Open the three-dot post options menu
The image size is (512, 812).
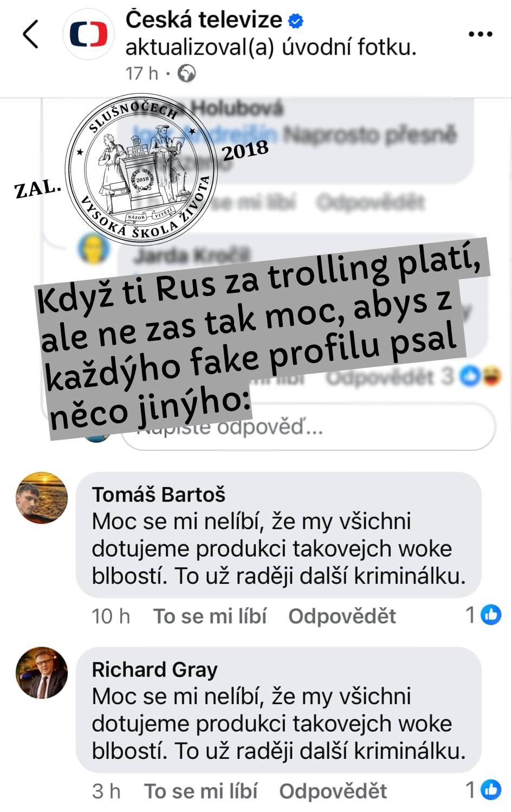[480, 34]
